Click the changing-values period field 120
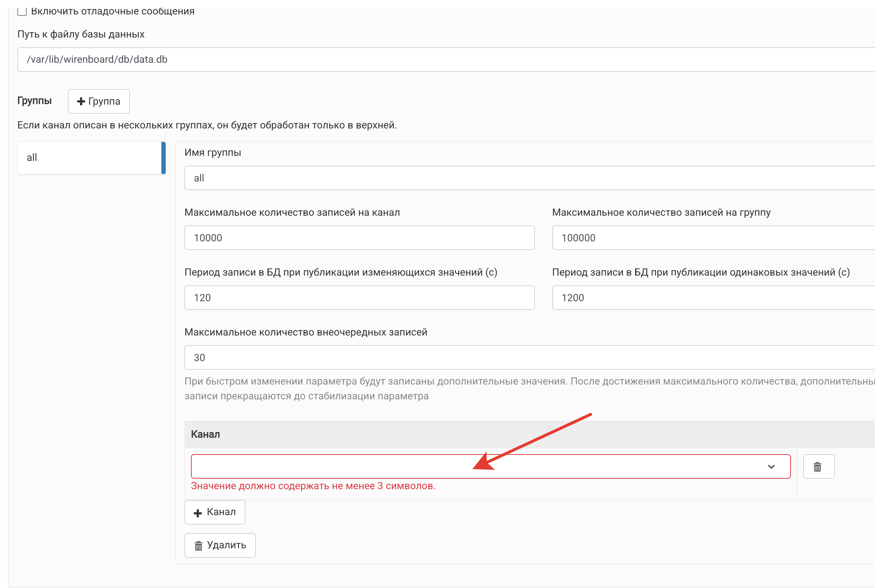875x588 pixels. tap(360, 298)
